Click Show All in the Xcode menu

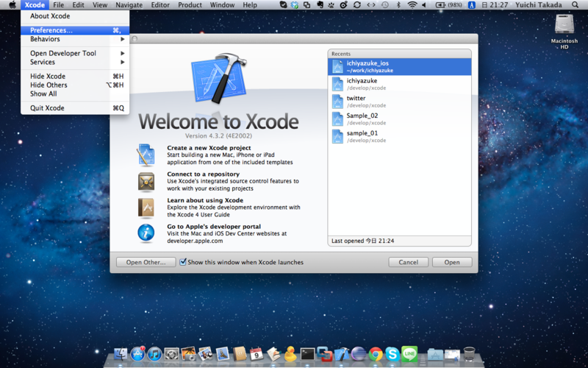click(x=75, y=94)
